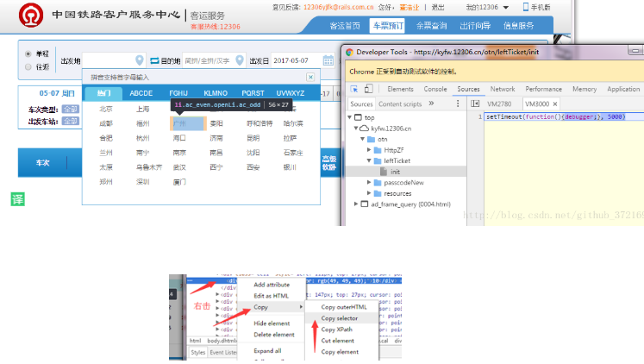
Task: Choose 上海 in the city list
Action: pos(142,109)
